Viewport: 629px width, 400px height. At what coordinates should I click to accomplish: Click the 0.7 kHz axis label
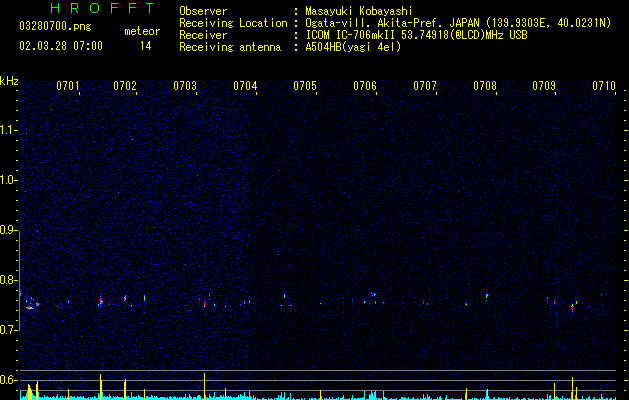pos(8,330)
